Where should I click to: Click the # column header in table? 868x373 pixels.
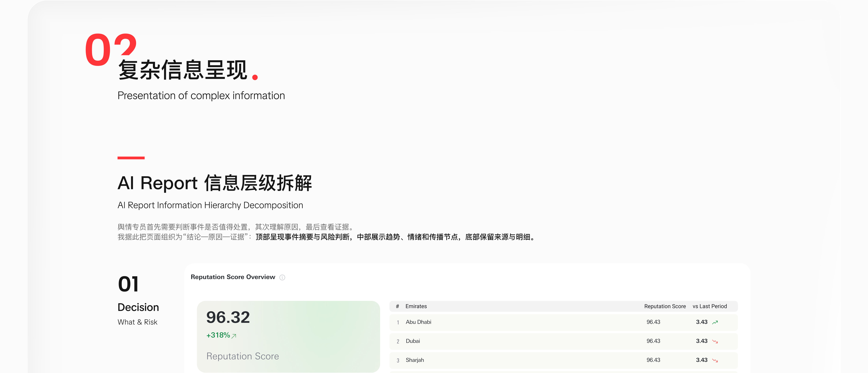point(397,306)
